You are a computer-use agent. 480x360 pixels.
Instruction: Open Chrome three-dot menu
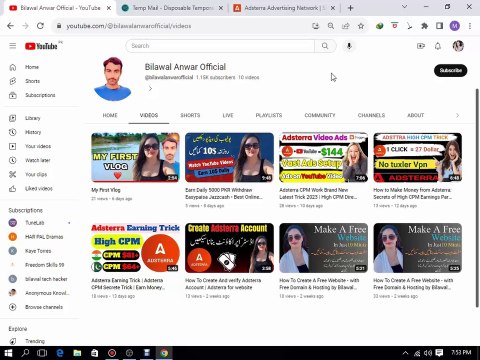pos(470,26)
